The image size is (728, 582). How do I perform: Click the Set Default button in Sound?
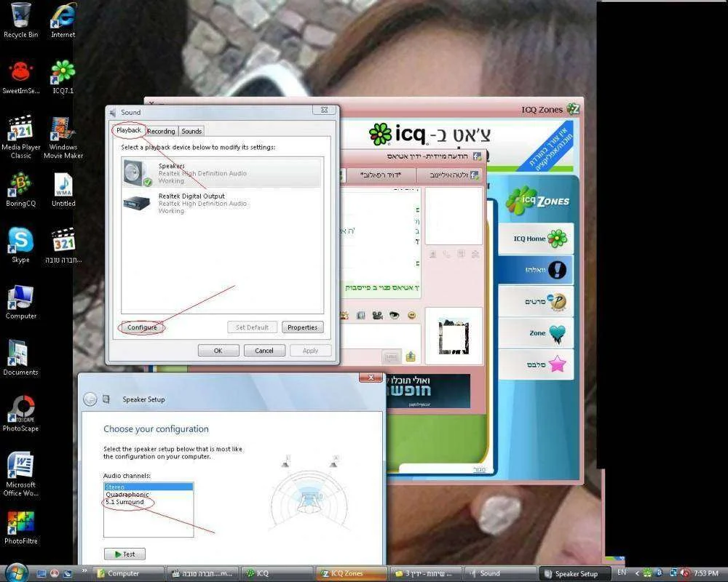252,327
